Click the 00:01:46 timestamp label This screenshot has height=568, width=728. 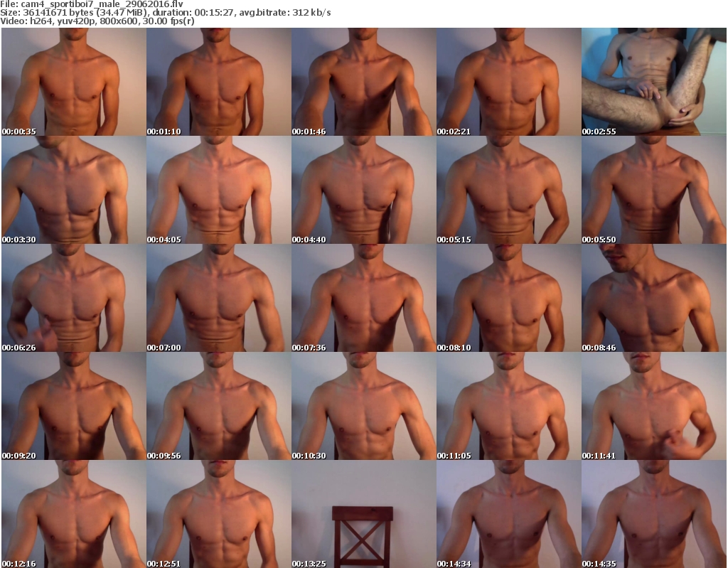coord(309,132)
